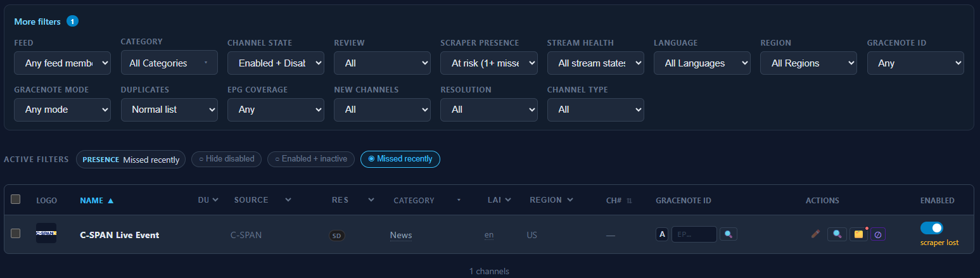Viewport: 980px width, 278px height.
Task: Click the C-SPAN channel logo thumbnail
Action: (x=46, y=233)
